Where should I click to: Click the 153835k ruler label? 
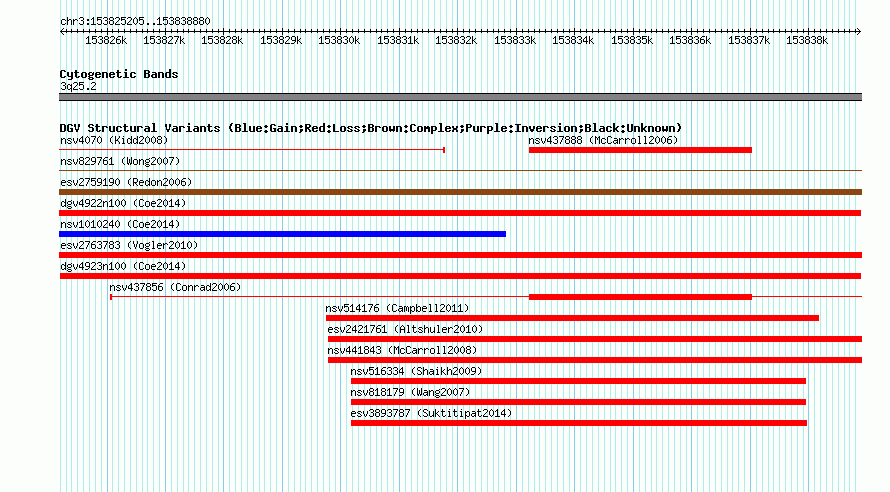point(632,40)
